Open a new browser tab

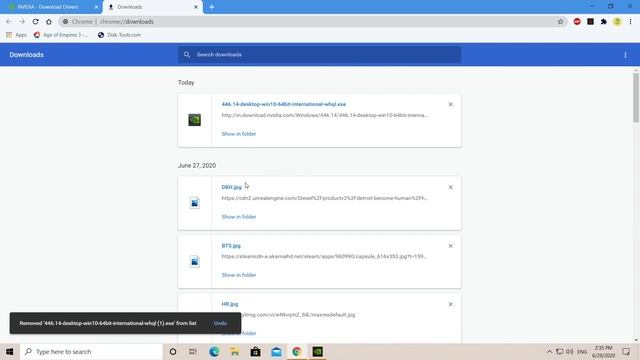tap(211, 7)
